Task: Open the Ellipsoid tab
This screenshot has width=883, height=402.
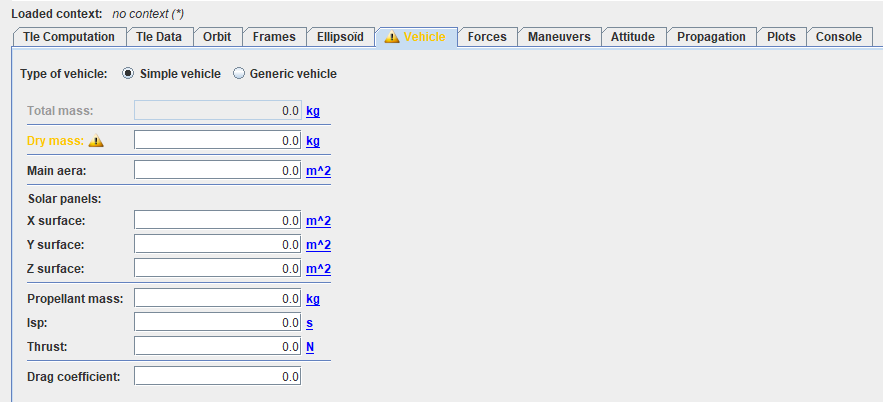Action: (339, 37)
